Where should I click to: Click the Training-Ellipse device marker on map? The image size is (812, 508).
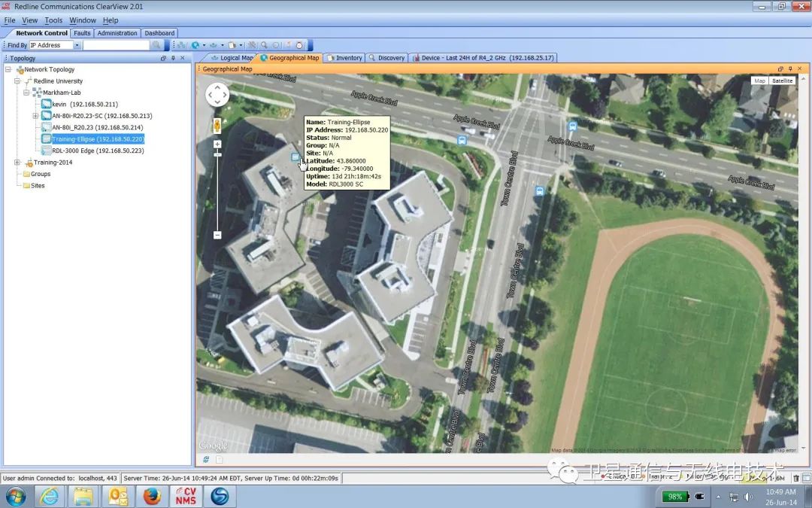(x=295, y=157)
